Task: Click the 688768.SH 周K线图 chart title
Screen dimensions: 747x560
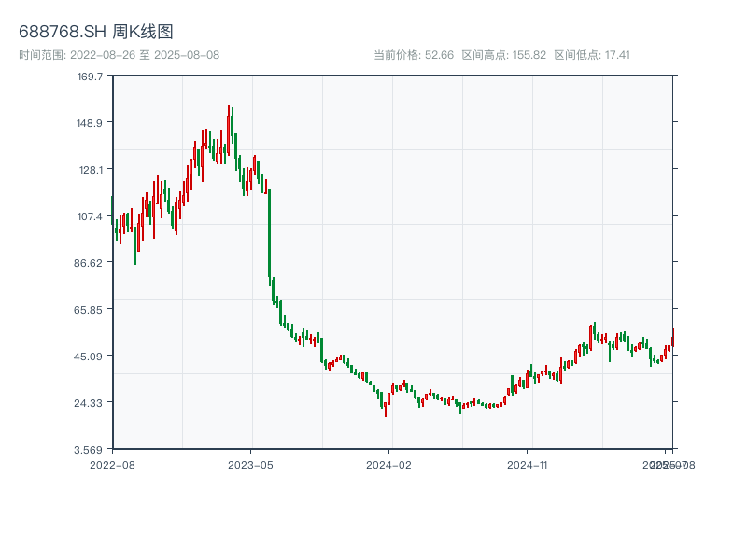Action: (96, 32)
